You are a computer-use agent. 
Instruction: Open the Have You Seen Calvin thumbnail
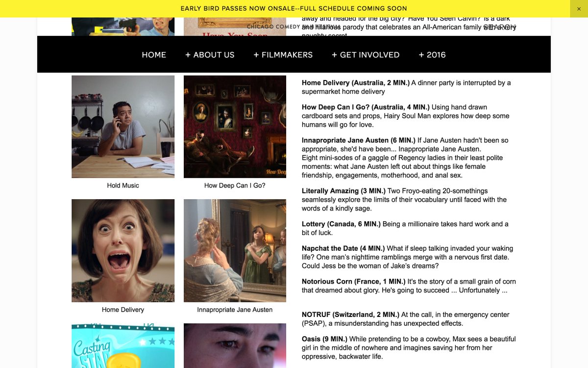(x=235, y=26)
